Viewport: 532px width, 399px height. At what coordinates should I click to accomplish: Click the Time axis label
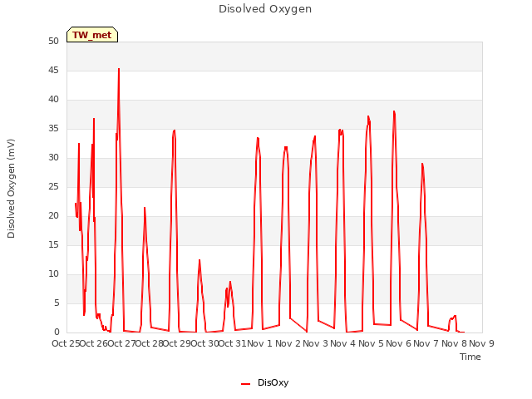click(470, 357)
